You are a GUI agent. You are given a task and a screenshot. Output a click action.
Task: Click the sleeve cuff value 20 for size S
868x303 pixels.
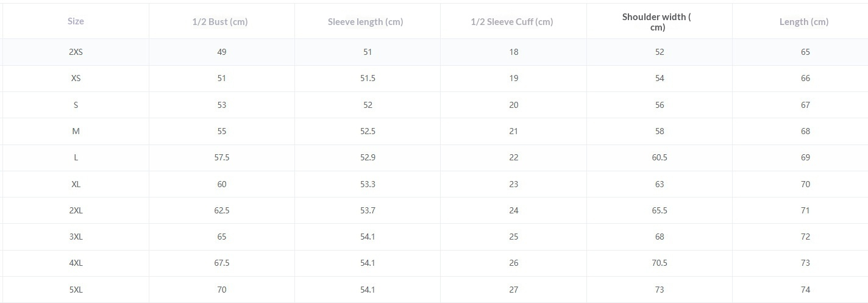click(x=514, y=105)
